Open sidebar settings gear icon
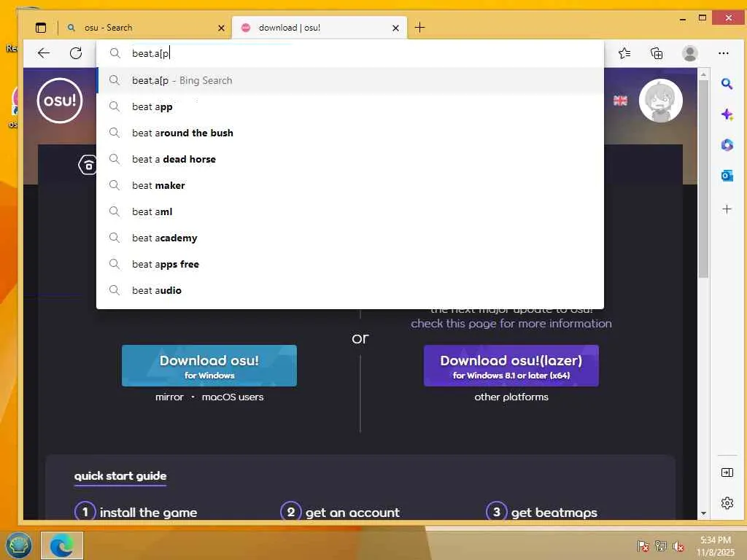747x560 pixels. point(727,503)
